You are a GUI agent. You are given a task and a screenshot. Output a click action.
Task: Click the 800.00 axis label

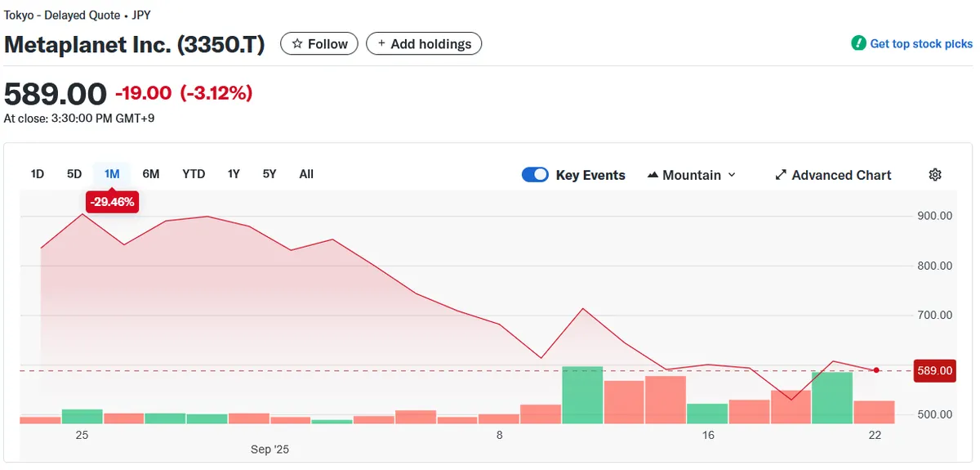point(935,266)
